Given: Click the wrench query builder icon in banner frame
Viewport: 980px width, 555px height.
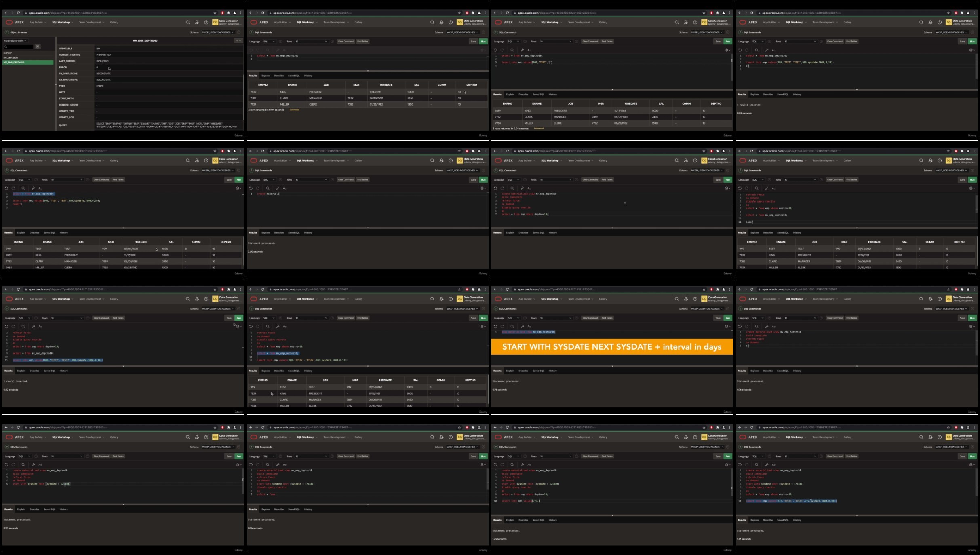Looking at the screenshot, I should [522, 326].
